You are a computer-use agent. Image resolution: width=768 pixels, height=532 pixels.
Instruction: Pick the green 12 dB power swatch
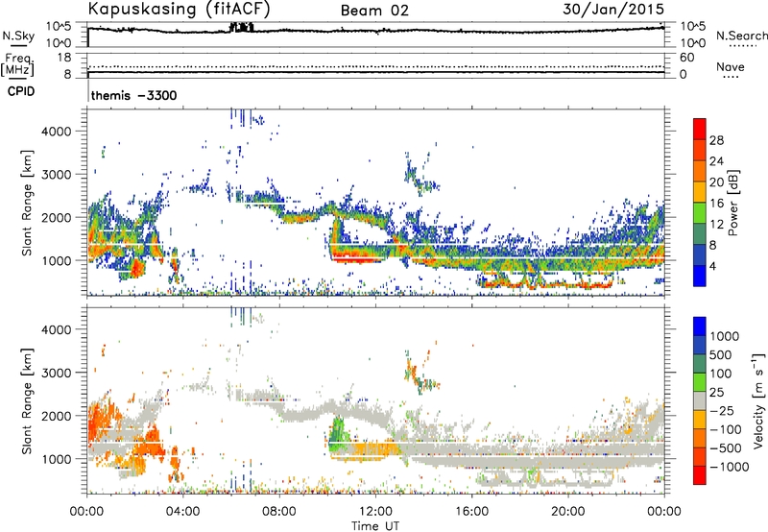(700, 213)
